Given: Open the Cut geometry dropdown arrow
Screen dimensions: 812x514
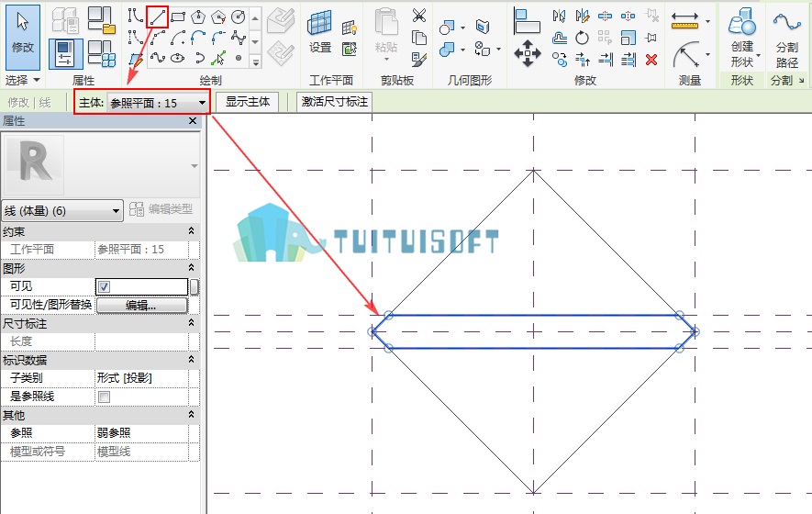Looking at the screenshot, I should pos(463,28).
